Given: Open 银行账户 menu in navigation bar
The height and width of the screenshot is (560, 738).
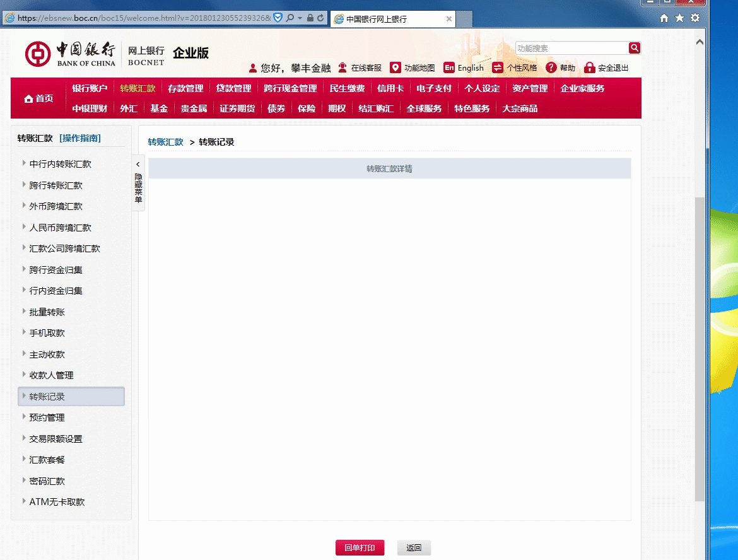Looking at the screenshot, I should [x=90, y=88].
